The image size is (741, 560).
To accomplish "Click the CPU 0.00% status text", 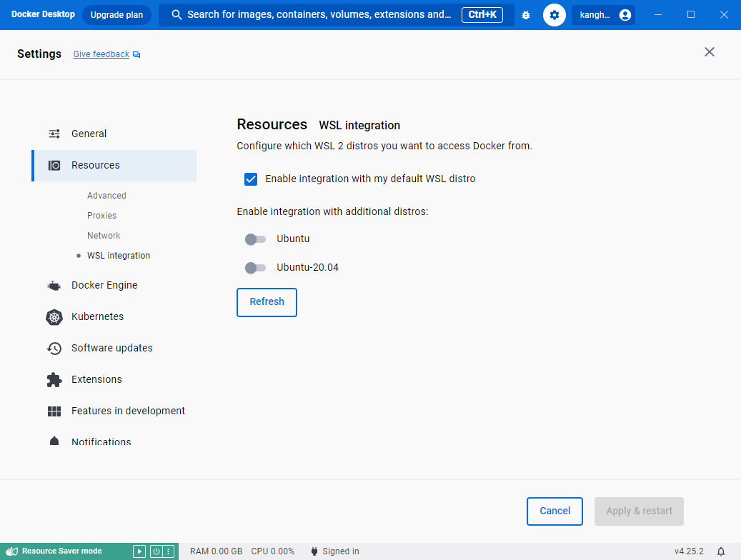I will 273,551.
